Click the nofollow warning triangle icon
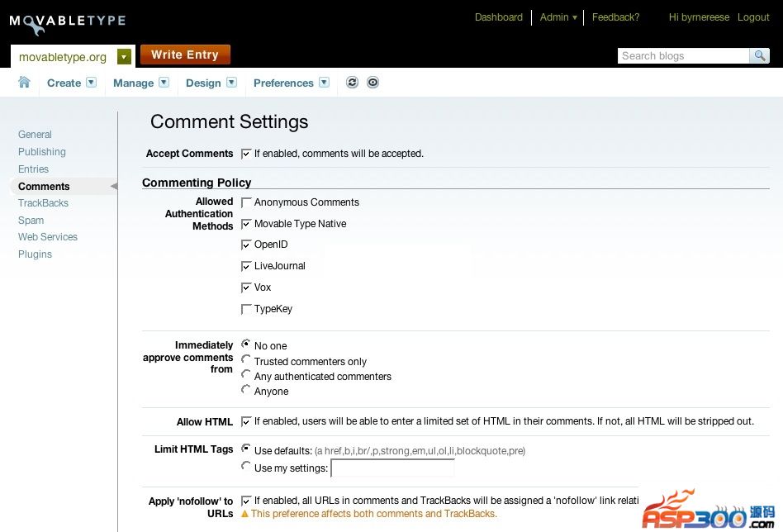The image size is (783, 532). [244, 514]
